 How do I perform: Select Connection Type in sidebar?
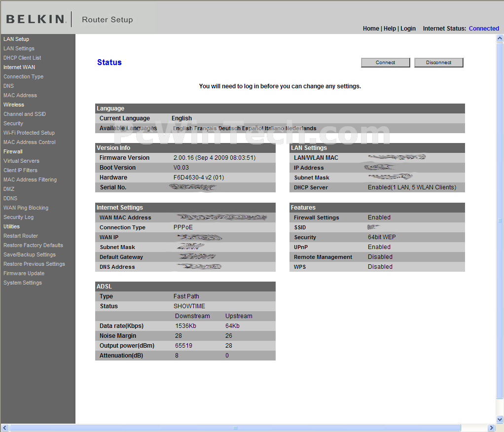click(x=24, y=76)
